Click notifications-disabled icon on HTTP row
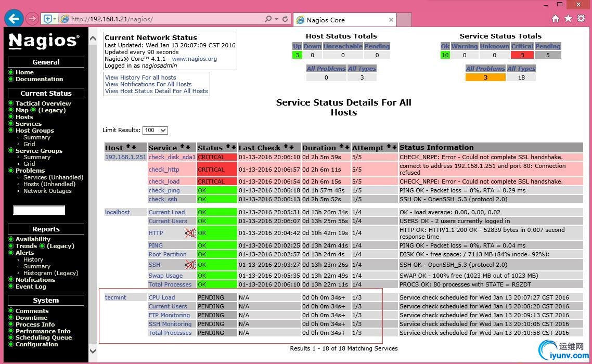The height and width of the screenshot is (364, 592). tap(190, 233)
